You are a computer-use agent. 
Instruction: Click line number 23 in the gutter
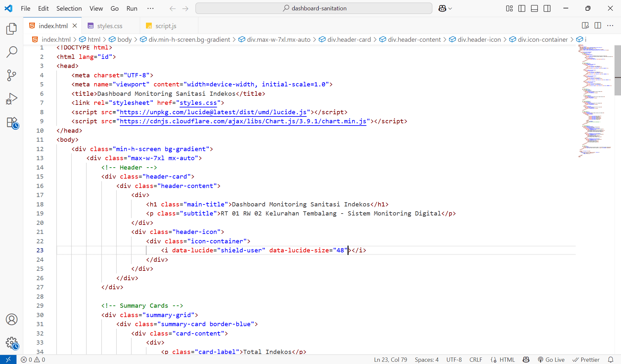[x=40, y=250]
